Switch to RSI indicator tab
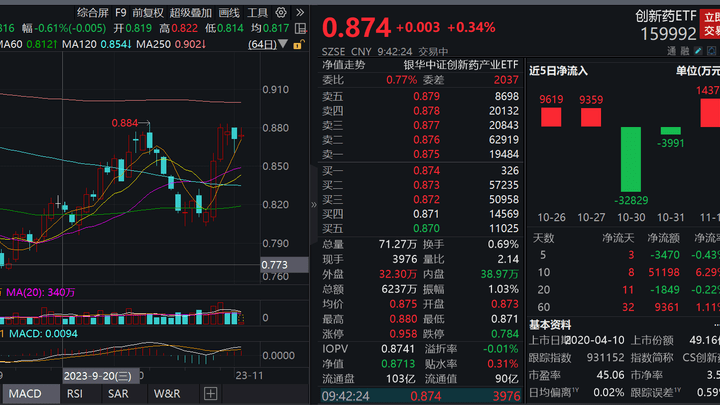 75,394
